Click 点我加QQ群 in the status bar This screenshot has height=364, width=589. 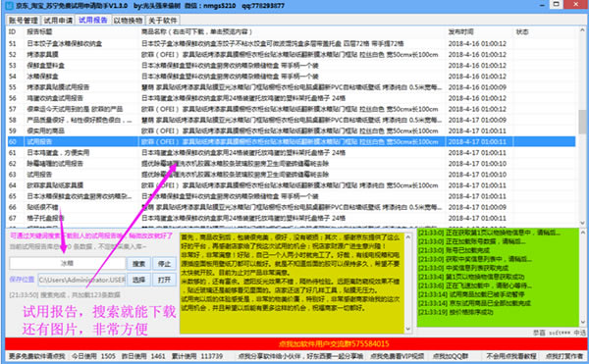click(x=451, y=356)
